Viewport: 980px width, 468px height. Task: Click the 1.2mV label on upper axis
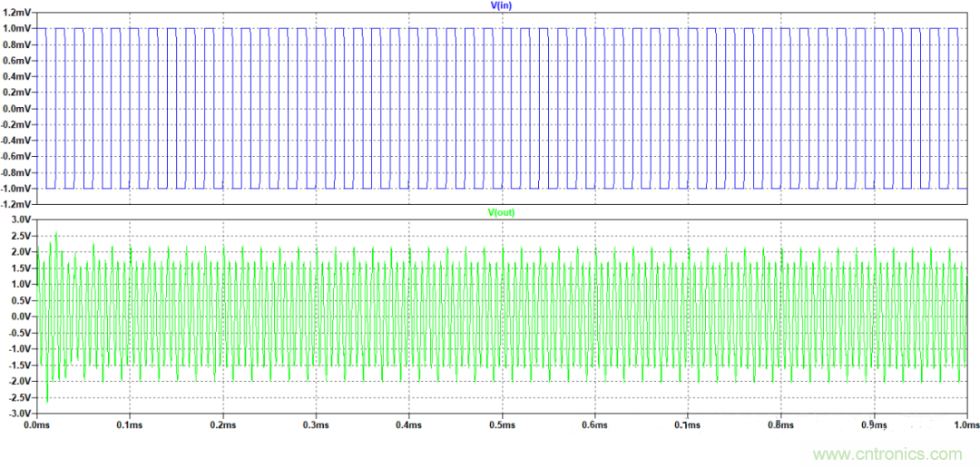(x=18, y=13)
